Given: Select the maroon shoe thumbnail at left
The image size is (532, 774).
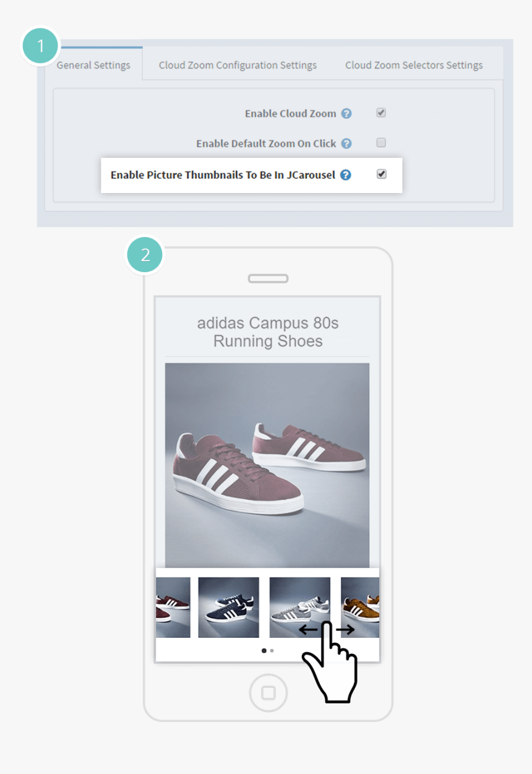Looking at the screenshot, I should tap(173, 608).
